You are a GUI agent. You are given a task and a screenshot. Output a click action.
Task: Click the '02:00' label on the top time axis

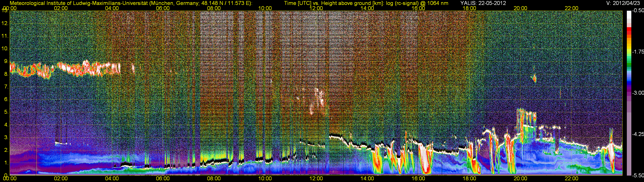[61, 8]
